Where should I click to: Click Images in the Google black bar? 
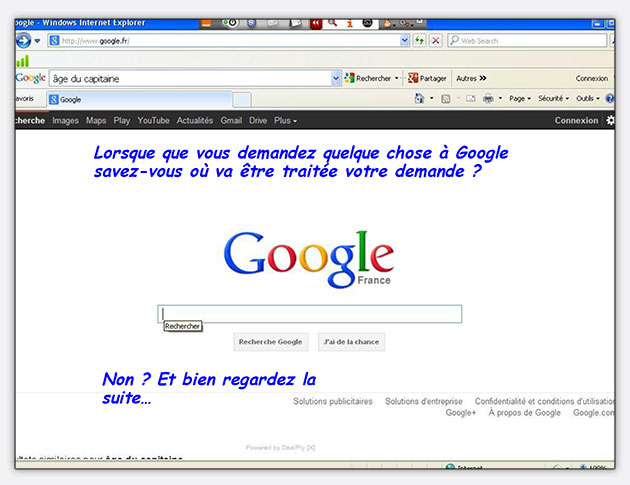[x=65, y=121]
